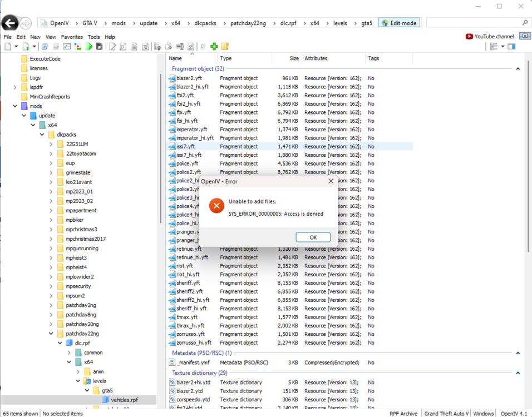Collapse the patchday22ng folder
Screen dimensions: 532x417
click(x=51, y=333)
